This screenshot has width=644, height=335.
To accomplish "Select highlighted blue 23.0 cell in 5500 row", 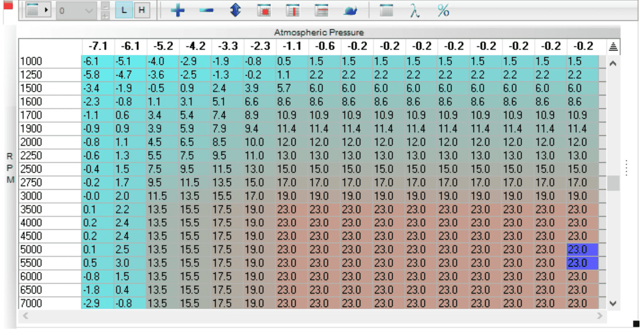I will tap(583, 263).
